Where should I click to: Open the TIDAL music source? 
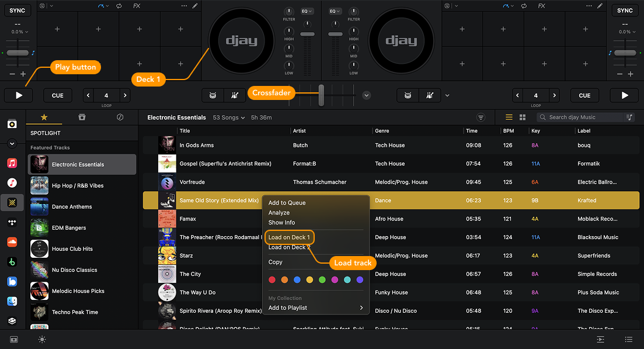tap(12, 222)
